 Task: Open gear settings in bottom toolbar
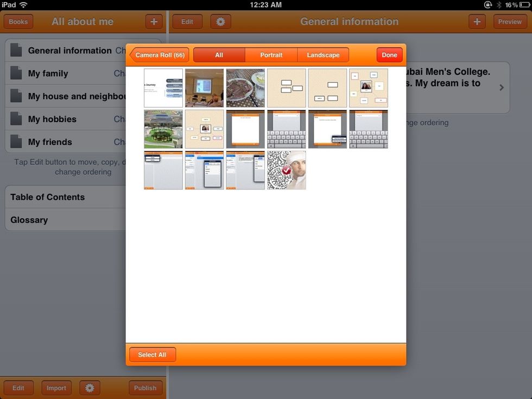90,388
